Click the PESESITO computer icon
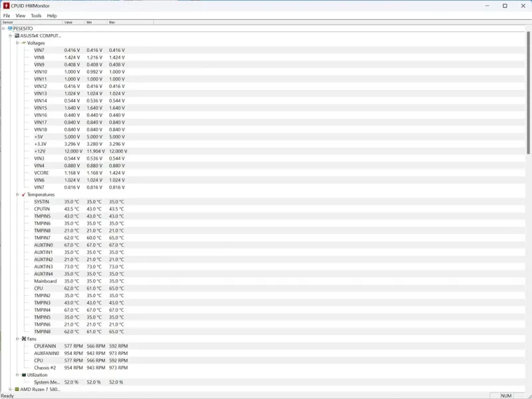Image resolution: width=532 pixels, height=399 pixels. click(x=10, y=28)
